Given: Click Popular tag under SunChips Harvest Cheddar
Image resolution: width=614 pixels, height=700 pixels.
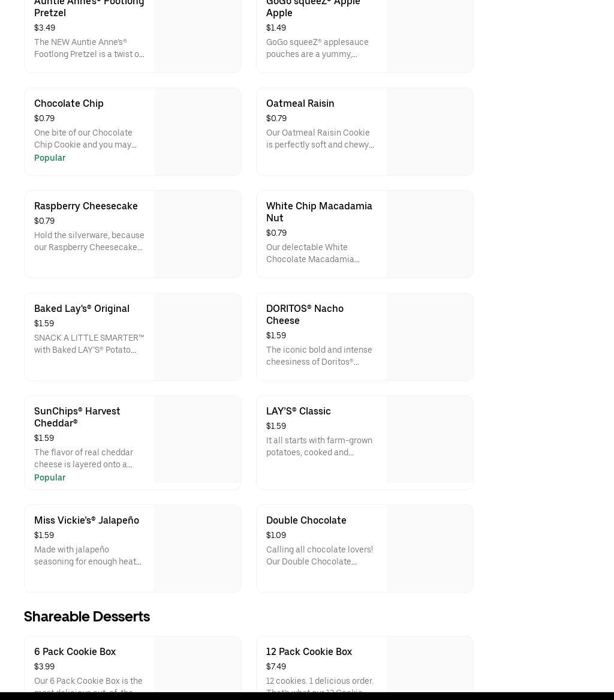Looking at the screenshot, I should point(50,478).
